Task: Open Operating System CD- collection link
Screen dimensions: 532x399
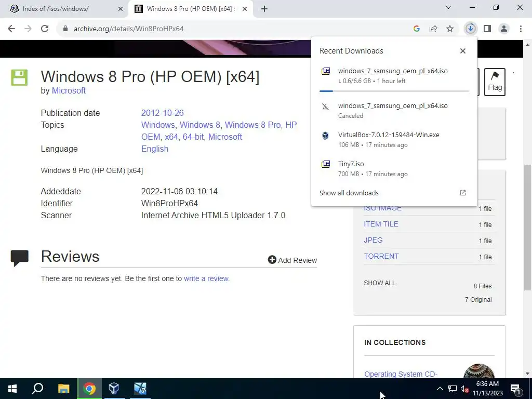Action: click(401, 374)
